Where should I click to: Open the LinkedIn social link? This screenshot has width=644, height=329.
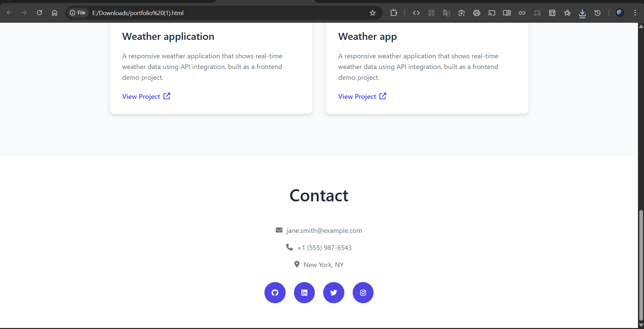(x=304, y=293)
